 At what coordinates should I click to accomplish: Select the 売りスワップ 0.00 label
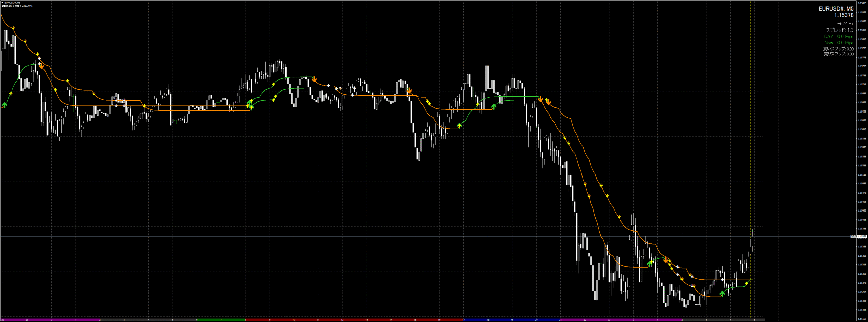(839, 54)
